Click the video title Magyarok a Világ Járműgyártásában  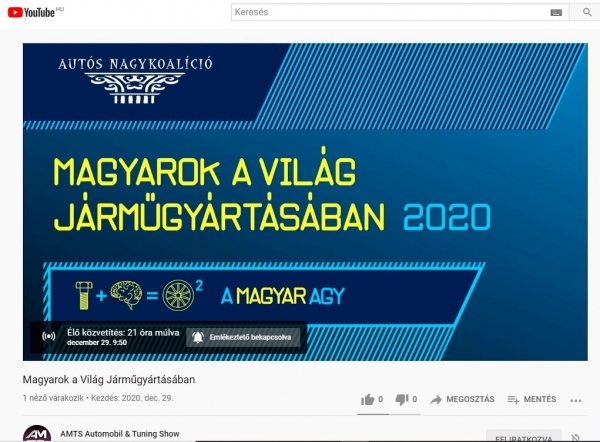[x=109, y=380]
